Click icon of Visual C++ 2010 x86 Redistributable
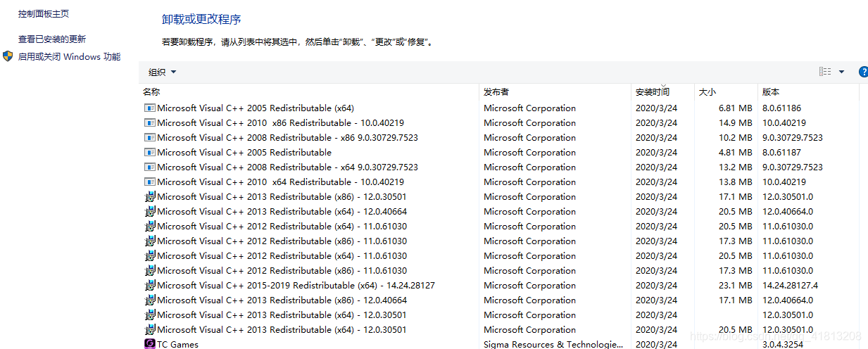 point(150,123)
